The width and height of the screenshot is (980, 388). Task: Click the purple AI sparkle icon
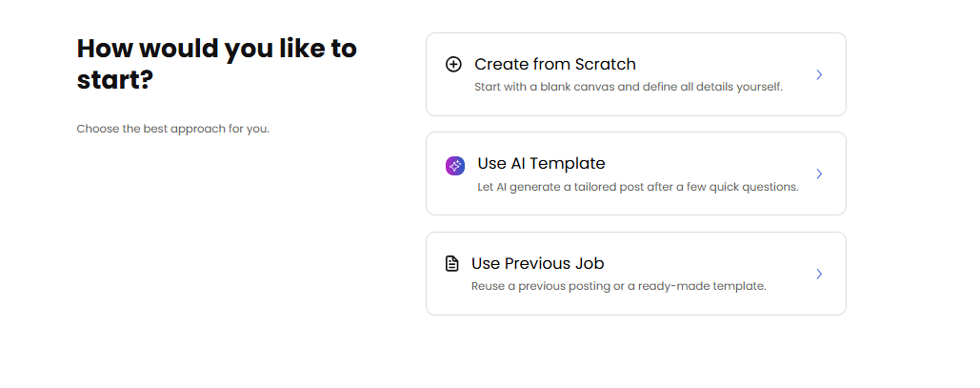point(455,166)
